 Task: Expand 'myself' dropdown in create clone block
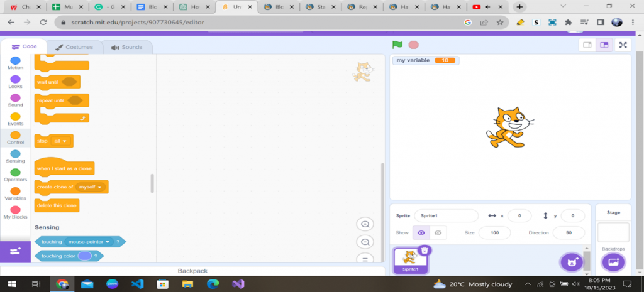[91, 187]
